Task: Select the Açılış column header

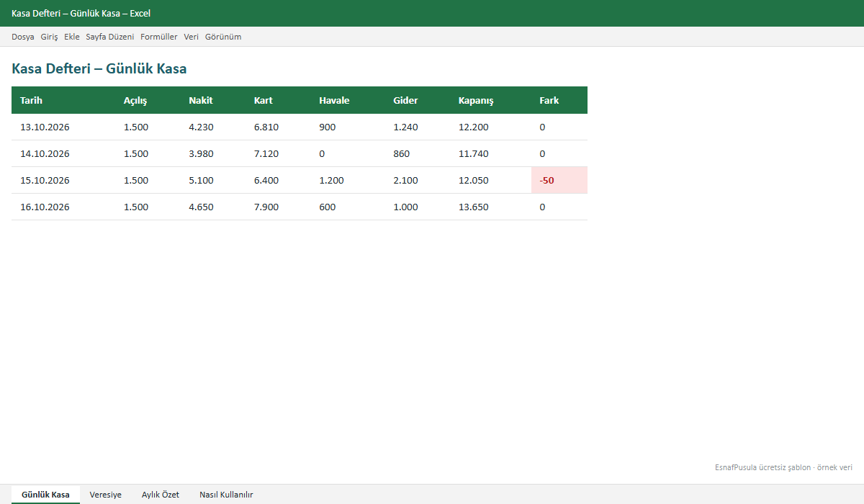Action: click(148, 100)
